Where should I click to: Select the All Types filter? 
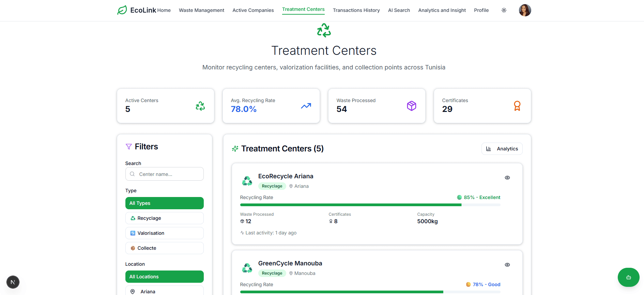coord(165,203)
